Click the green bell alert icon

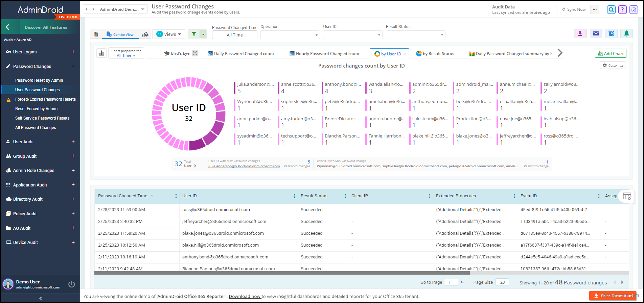click(626, 33)
